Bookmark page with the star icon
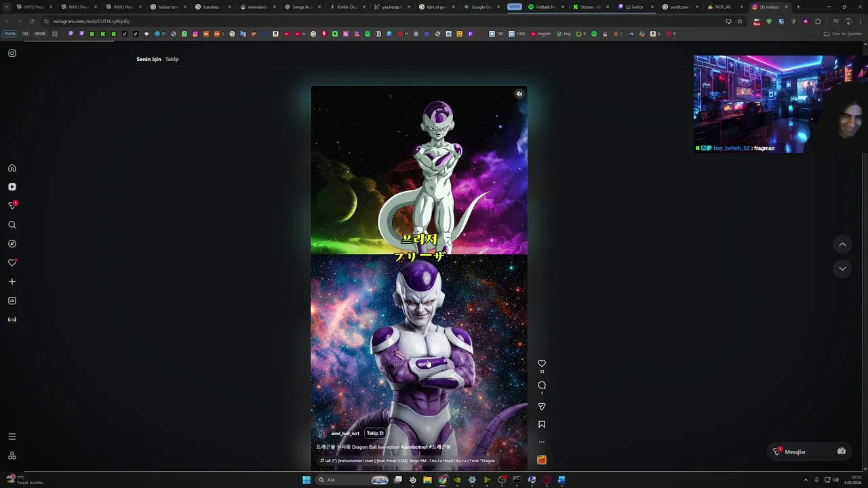Viewport: 868px width, 488px height. [x=740, y=21]
